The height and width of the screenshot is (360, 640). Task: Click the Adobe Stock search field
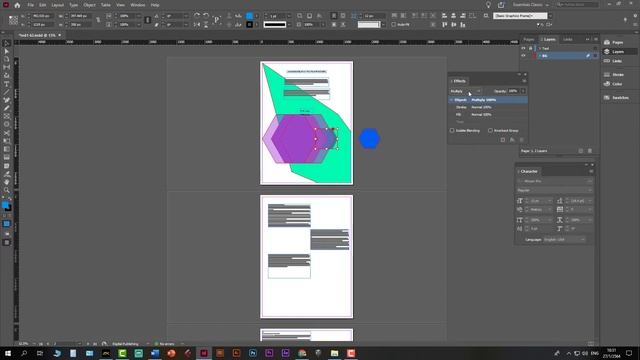click(577, 4)
